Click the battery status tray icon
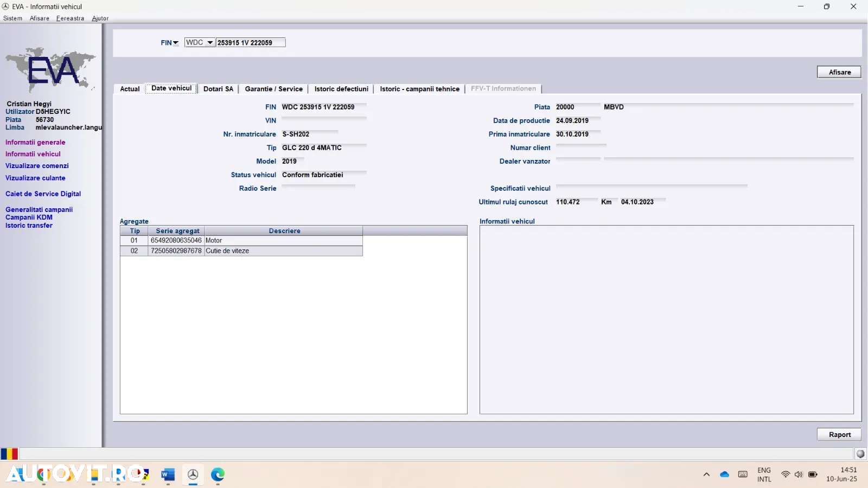This screenshot has height=488, width=868. pyautogui.click(x=813, y=474)
